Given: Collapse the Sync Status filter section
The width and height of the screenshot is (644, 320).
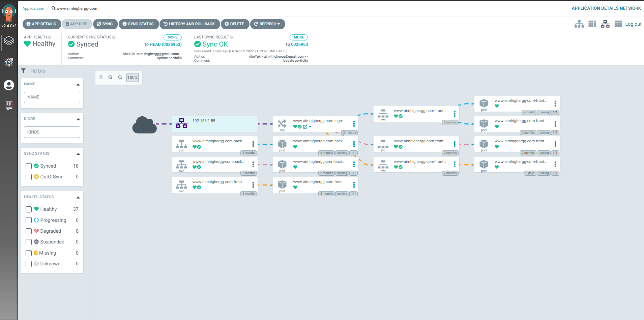Looking at the screenshot, I should pyautogui.click(x=78, y=154).
